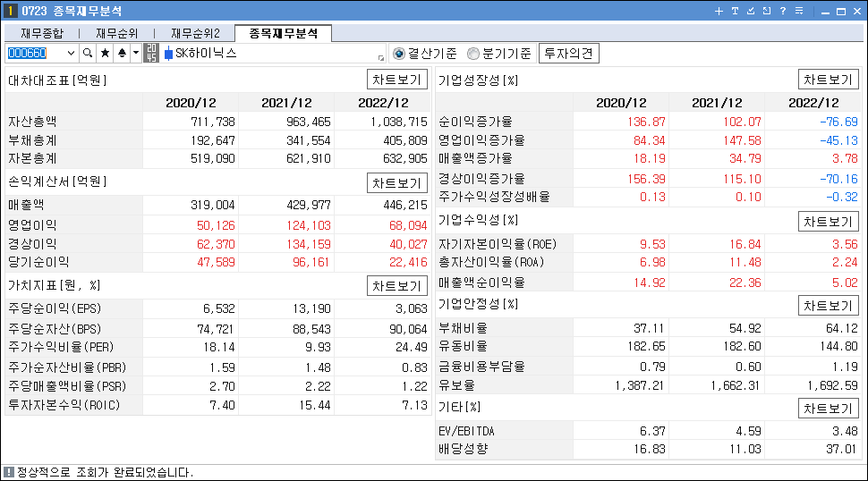Click the 영업이익 value 124,103
This screenshot has height=481, width=868.
[309, 225]
